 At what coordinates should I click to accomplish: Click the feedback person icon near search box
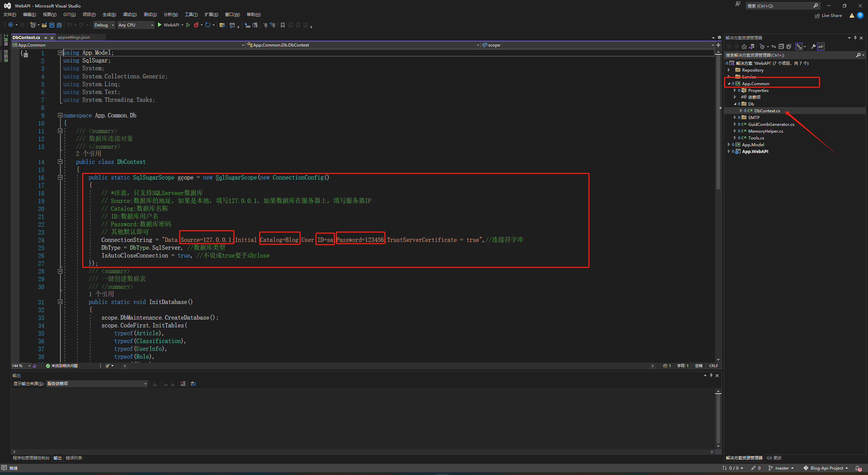tap(737, 4)
